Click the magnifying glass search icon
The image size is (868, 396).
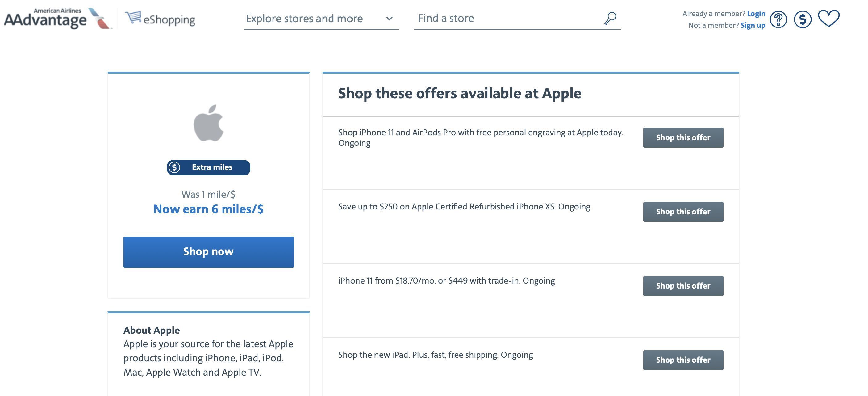click(x=610, y=18)
